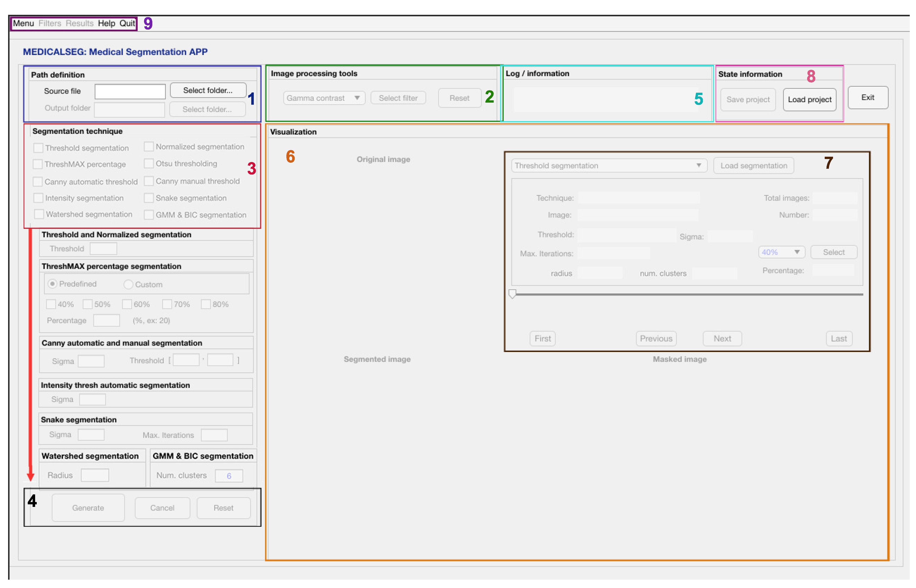The image size is (916, 588).
Task: Click the Num. clusters input field
Action: pos(229,476)
